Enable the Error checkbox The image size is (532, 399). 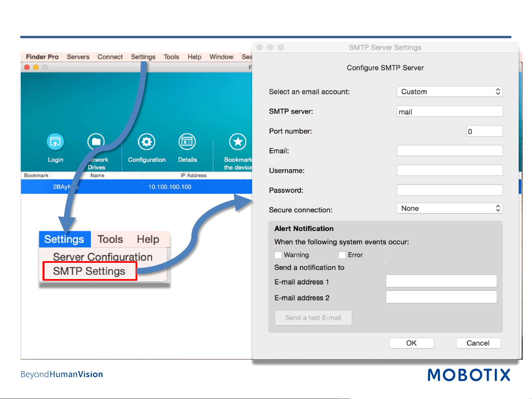pyautogui.click(x=342, y=255)
